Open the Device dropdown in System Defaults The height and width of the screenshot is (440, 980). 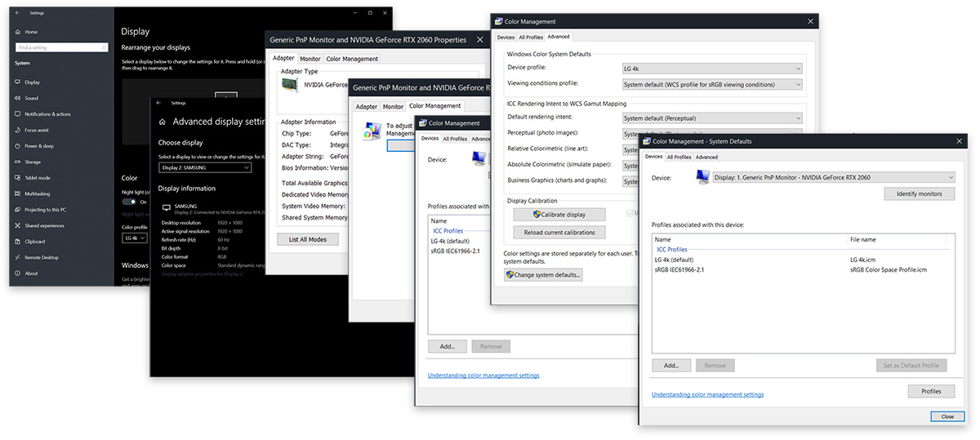click(x=834, y=177)
